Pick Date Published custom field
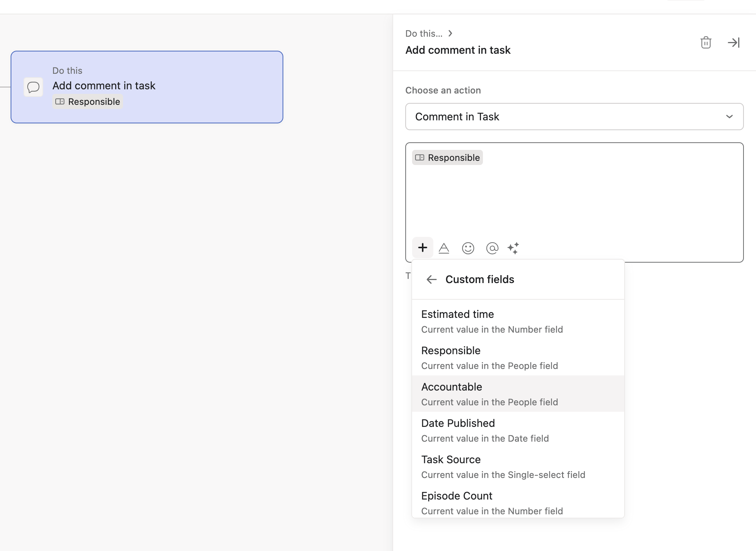756x551 pixels. coord(517,430)
